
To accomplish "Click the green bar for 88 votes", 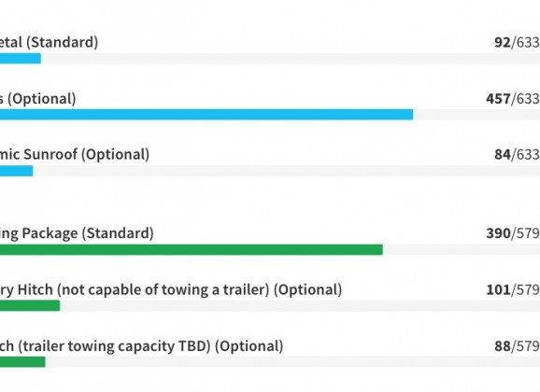I will [x=22, y=362].
